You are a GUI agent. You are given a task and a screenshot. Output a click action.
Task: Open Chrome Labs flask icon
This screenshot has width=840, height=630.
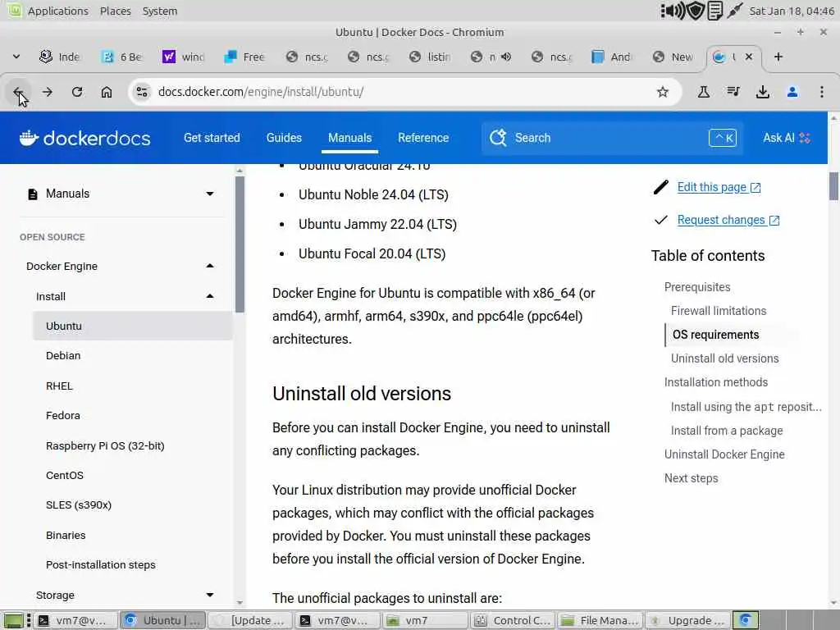click(x=703, y=92)
